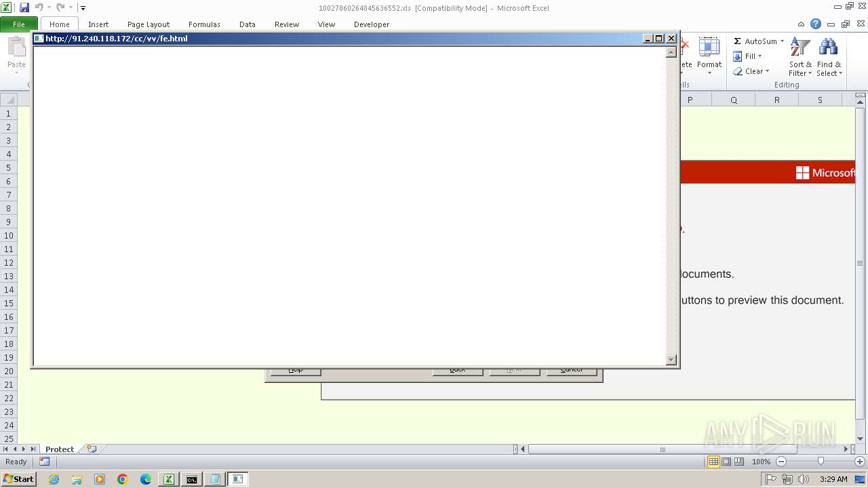Select column header Q
868x488 pixels.
734,100
